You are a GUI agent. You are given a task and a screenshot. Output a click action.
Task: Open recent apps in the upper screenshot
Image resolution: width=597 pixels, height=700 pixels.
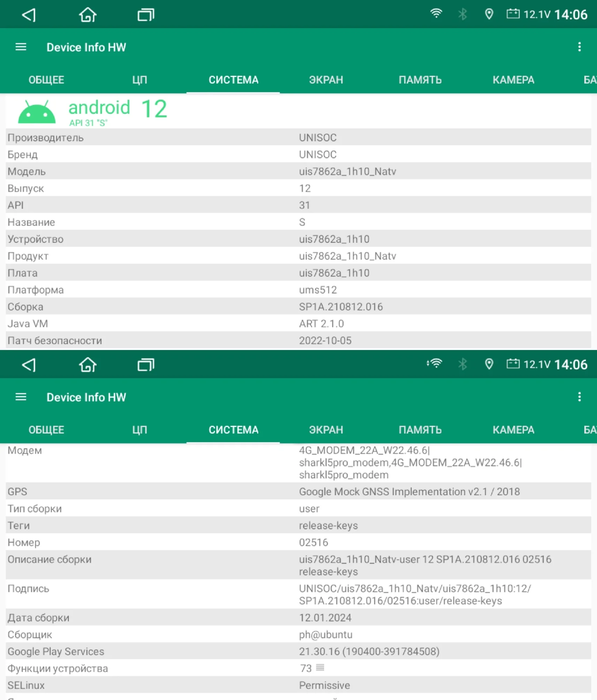pos(146,15)
